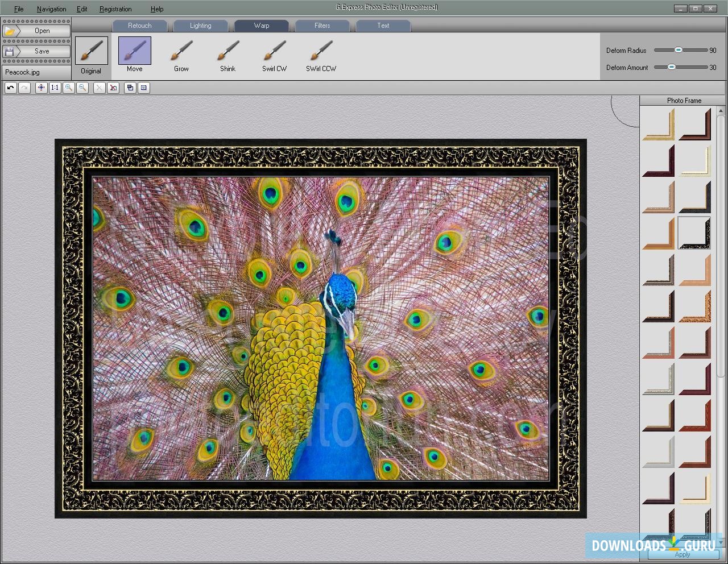
Task: Click the fit-to-window crosshair icon
Action: point(41,88)
